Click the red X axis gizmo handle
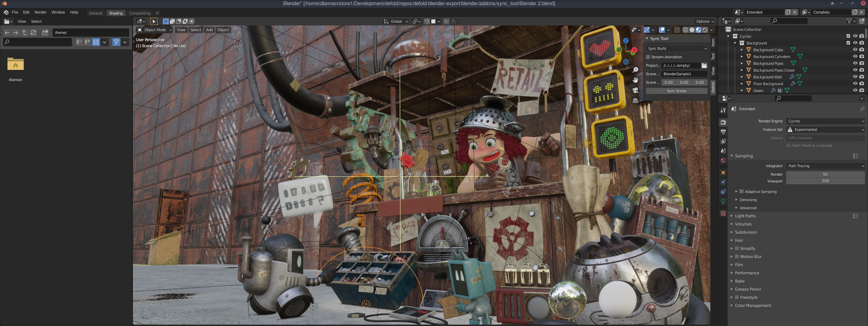The image size is (868, 326). [634, 50]
